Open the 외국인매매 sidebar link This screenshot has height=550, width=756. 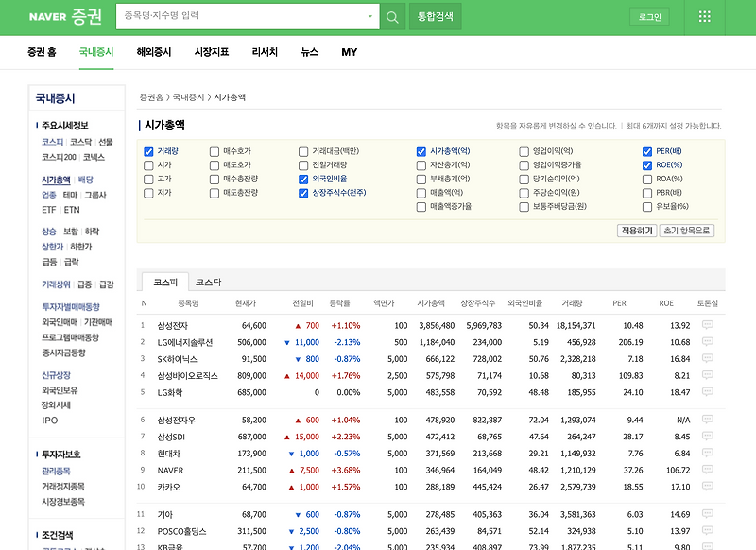(60, 322)
